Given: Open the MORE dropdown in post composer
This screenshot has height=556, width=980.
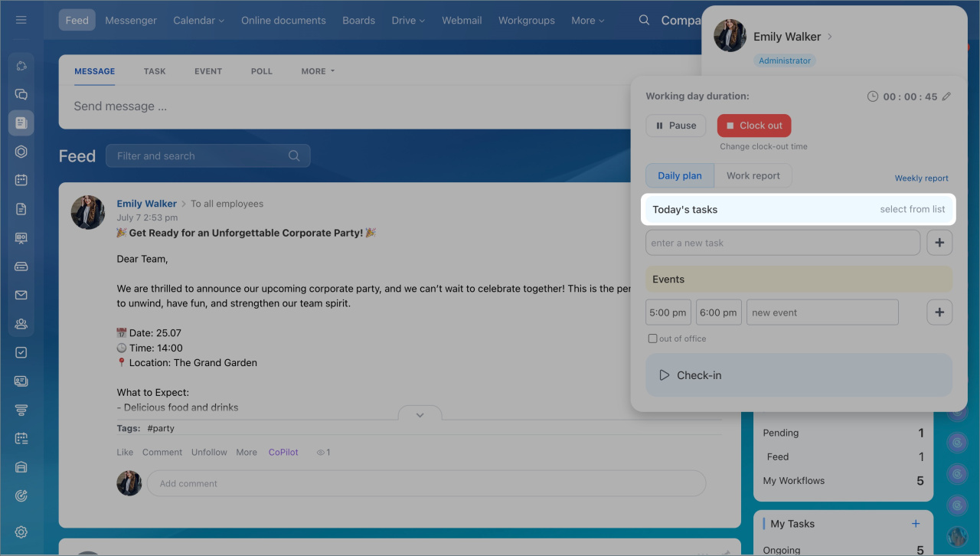Looking at the screenshot, I should 318,71.
